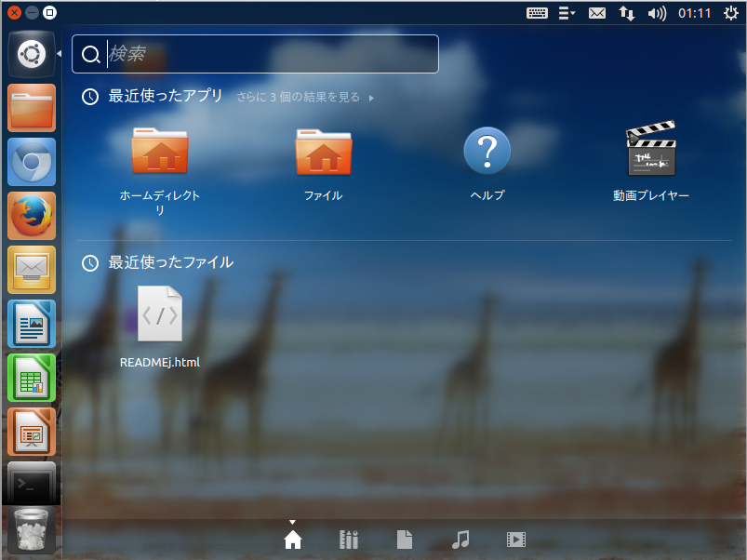Select the Home lens tab
747x560 pixels.
tap(292, 540)
